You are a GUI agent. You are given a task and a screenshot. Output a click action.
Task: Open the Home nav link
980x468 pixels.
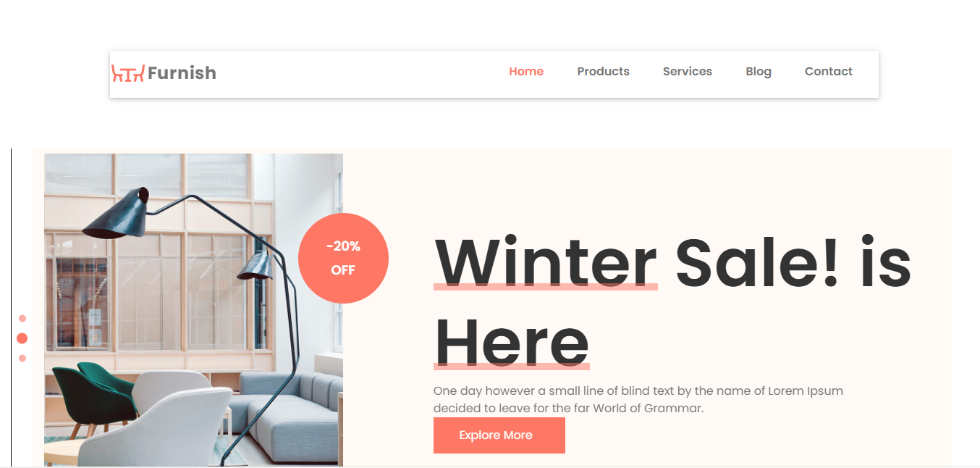tap(526, 71)
